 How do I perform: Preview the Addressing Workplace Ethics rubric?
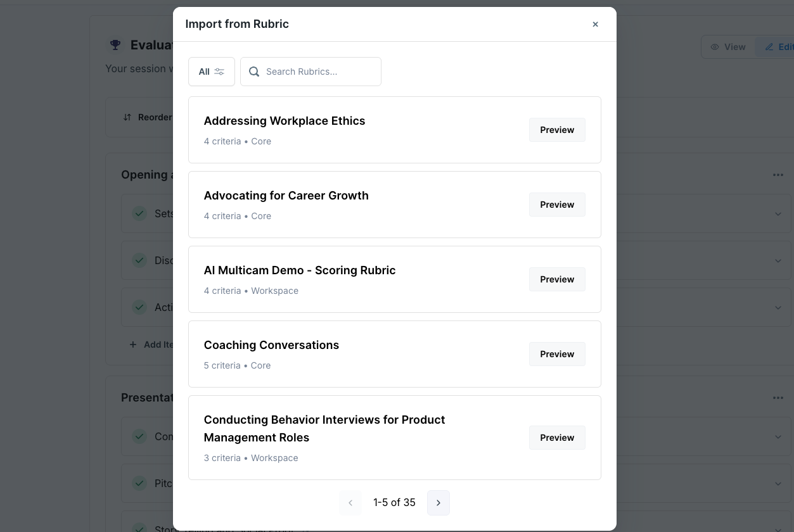click(556, 130)
